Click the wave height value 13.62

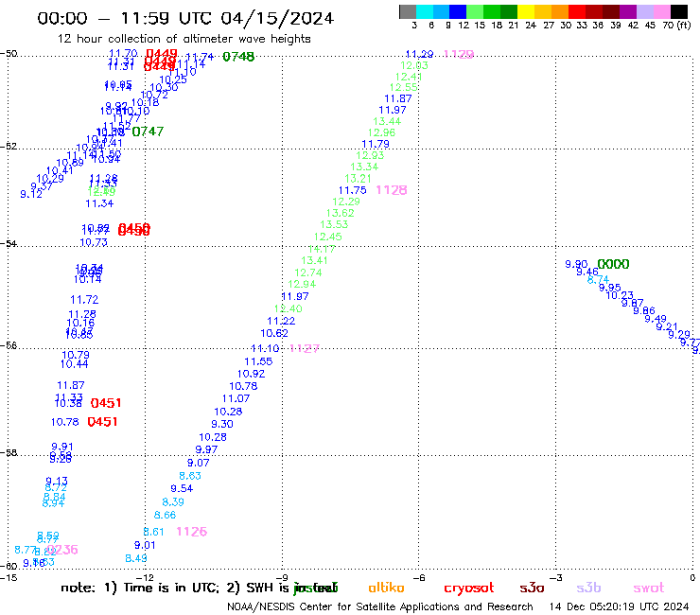(341, 213)
